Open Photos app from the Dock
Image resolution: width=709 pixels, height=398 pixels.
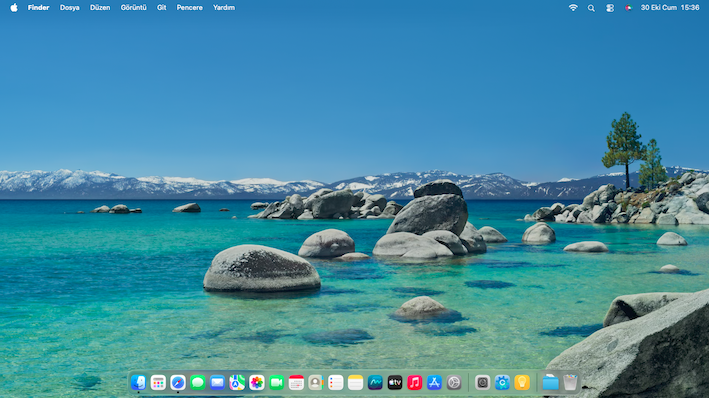click(257, 383)
